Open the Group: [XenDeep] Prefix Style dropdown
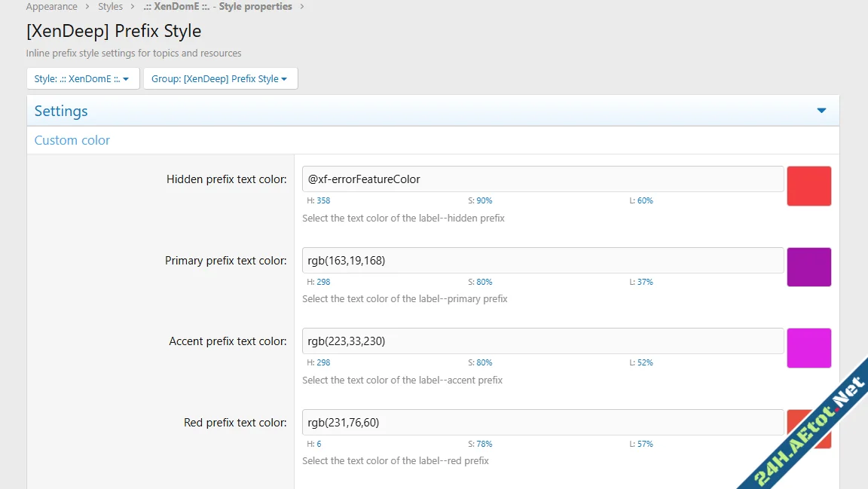868x489 pixels. pos(220,78)
